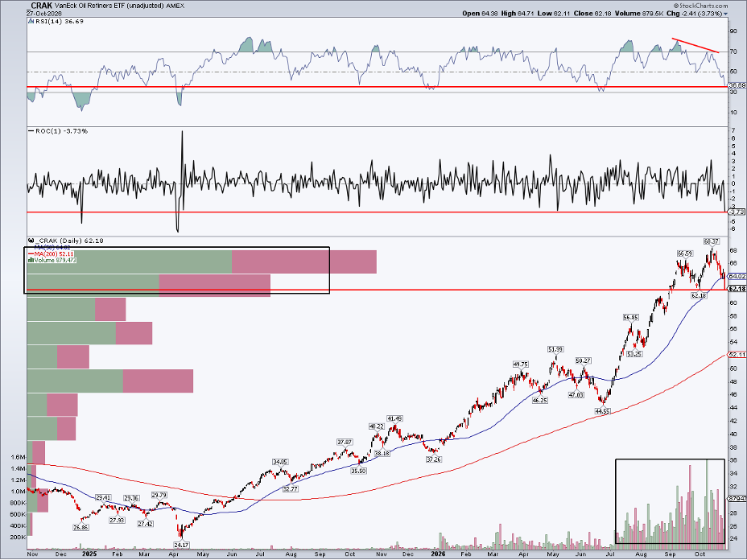Click the 53.25 swing low label
Viewport: 747px width, 560px height.
634,354
